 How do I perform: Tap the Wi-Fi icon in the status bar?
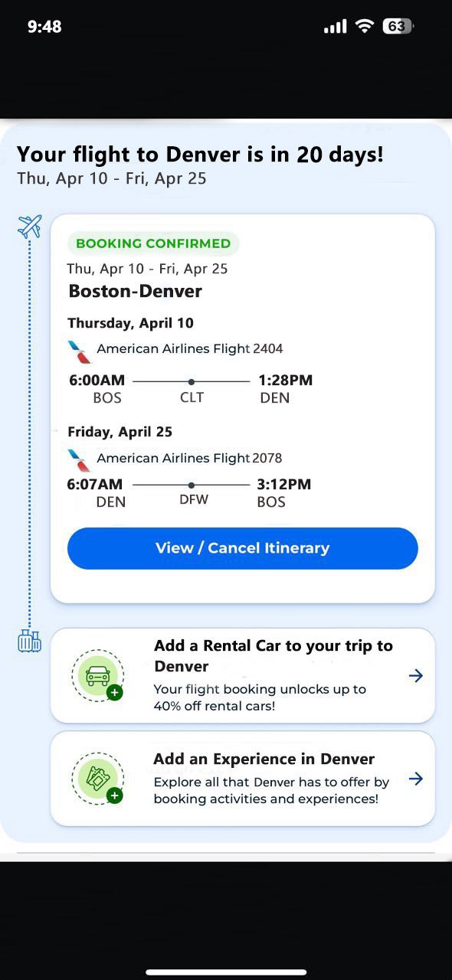coord(364,26)
